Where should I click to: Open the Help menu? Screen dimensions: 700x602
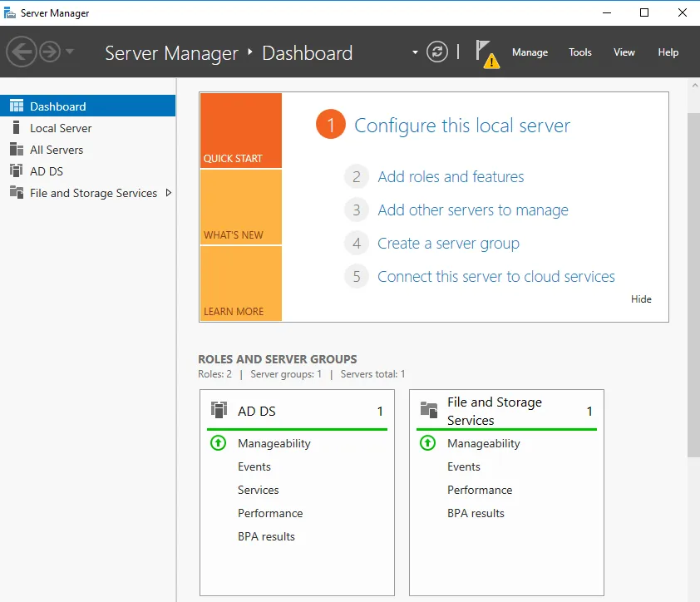point(668,52)
